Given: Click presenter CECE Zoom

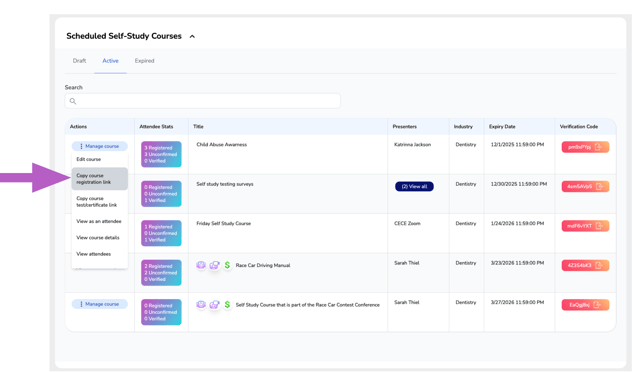Looking at the screenshot, I should [x=407, y=223].
